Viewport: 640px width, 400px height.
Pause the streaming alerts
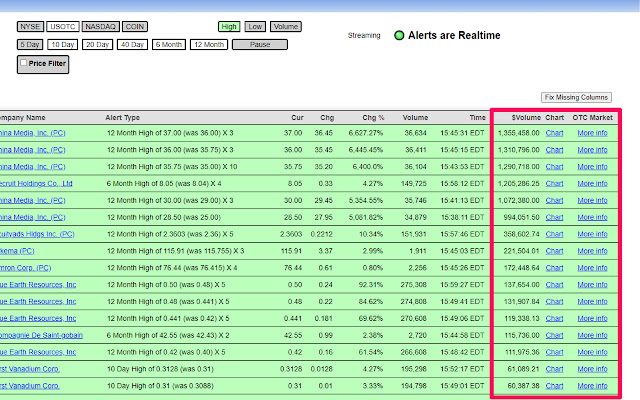point(260,44)
